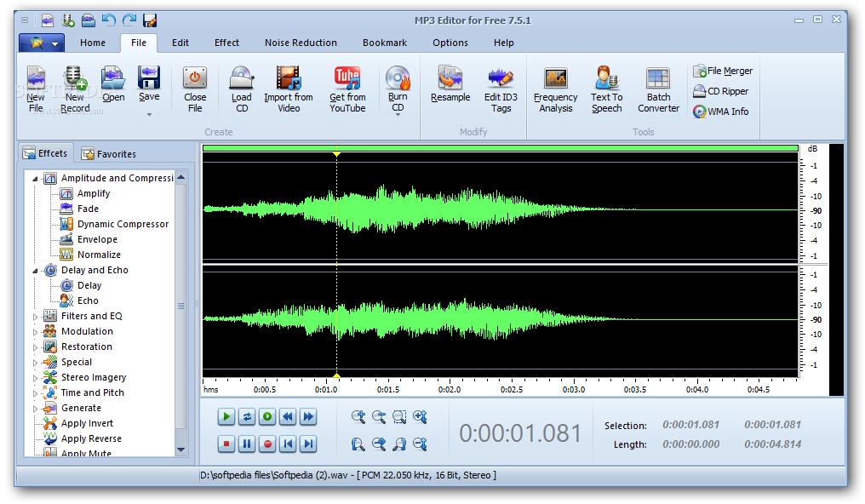The height and width of the screenshot is (504, 865).
Task: Expand Restoration tree node
Action: (x=35, y=347)
